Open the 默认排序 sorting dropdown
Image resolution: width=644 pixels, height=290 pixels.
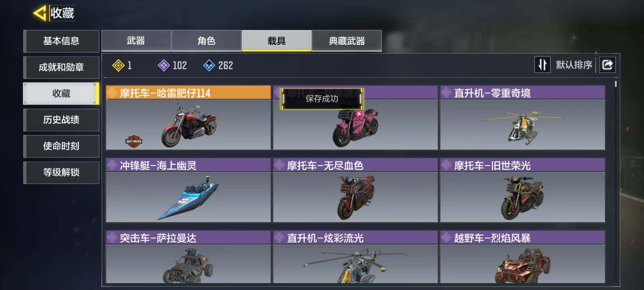click(574, 65)
